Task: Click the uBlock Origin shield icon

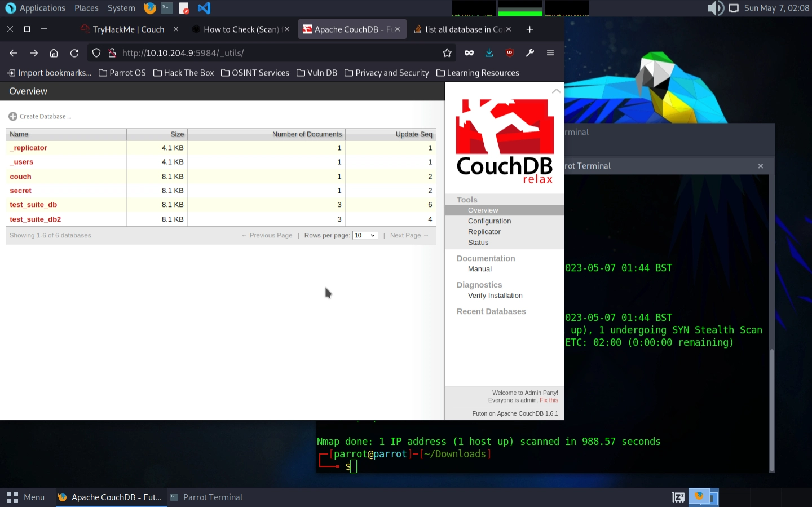Action: point(510,53)
